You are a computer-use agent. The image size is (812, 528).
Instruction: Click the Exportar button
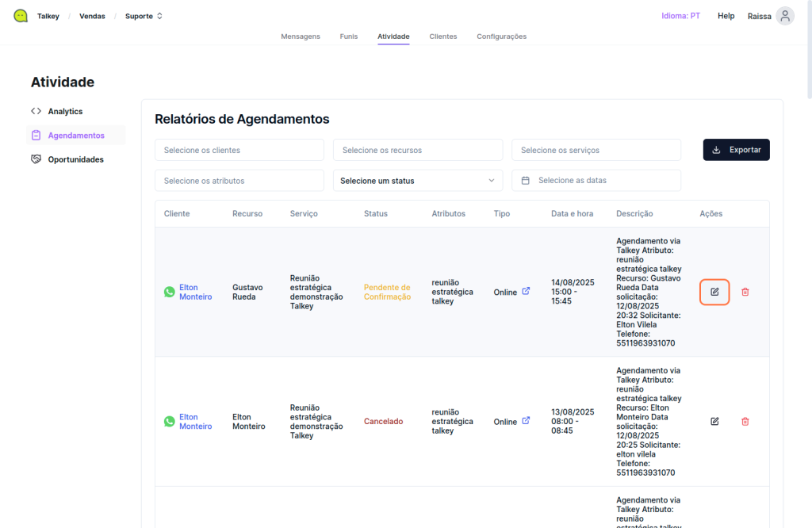point(736,150)
